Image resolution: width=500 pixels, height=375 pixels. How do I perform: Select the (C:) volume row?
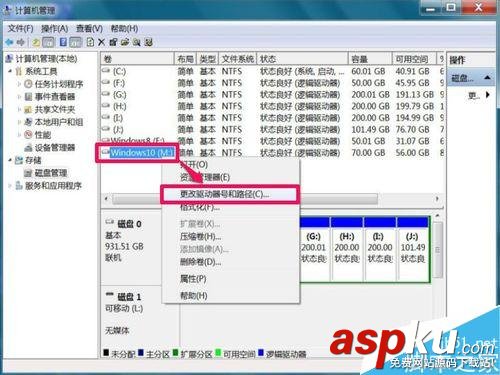[273, 71]
